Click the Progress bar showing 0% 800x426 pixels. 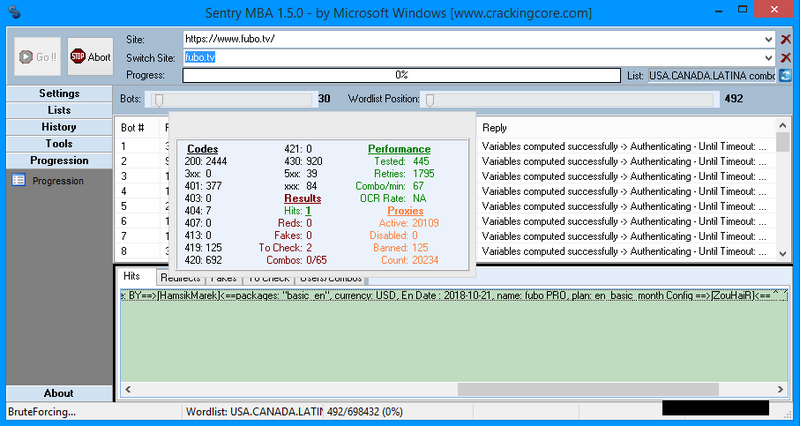point(402,75)
